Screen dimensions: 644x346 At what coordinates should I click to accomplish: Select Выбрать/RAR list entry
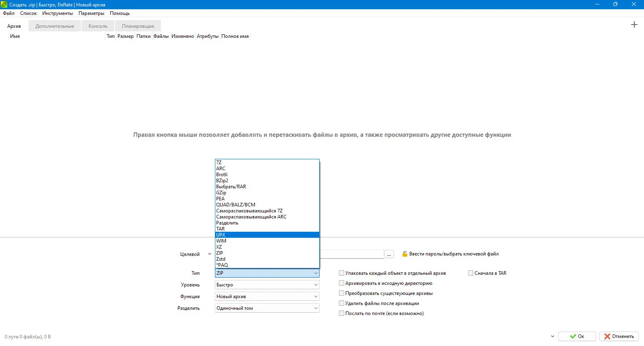point(267,187)
